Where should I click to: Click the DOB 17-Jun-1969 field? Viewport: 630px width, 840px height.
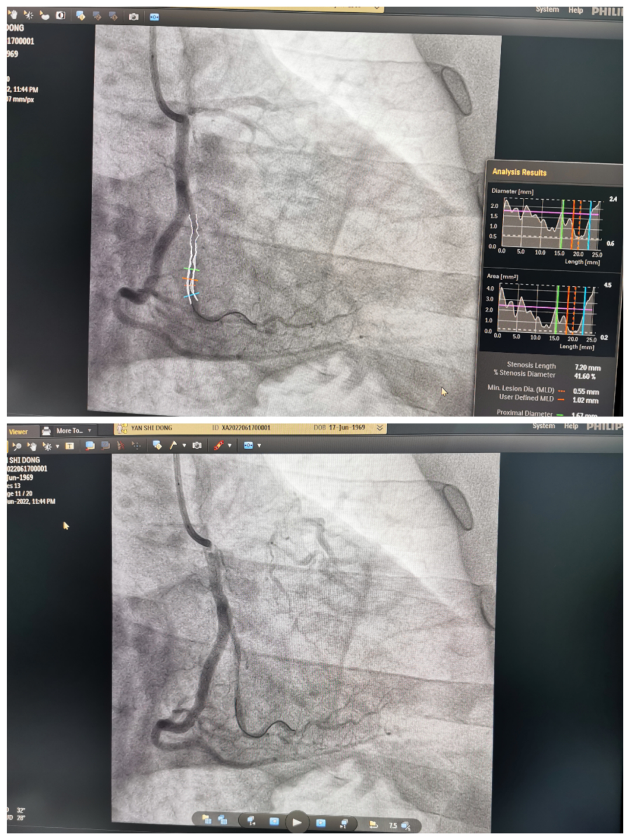click(x=339, y=427)
